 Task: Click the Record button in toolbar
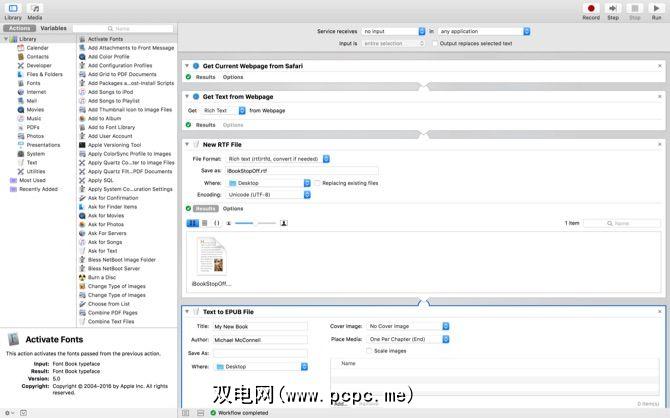point(591,9)
